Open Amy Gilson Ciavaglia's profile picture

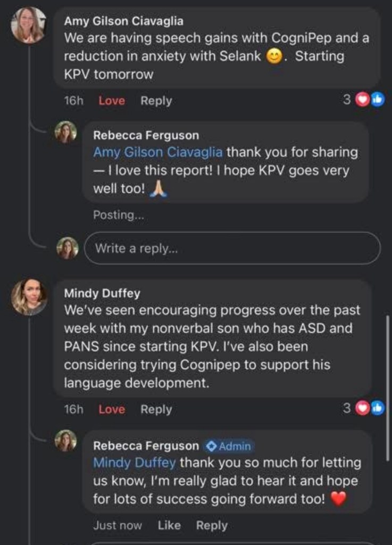[28, 25]
